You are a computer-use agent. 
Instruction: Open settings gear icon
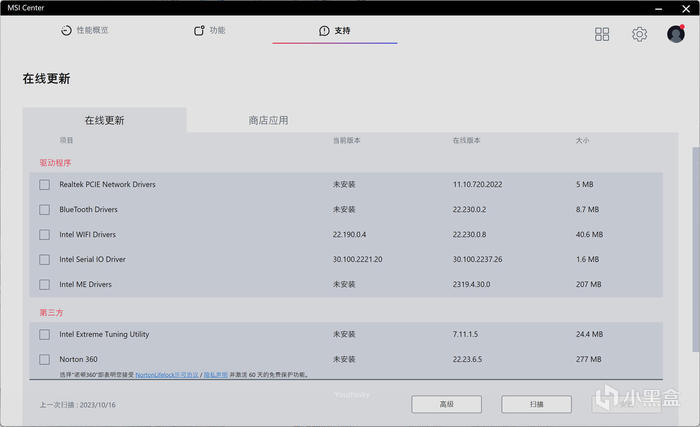click(x=639, y=34)
